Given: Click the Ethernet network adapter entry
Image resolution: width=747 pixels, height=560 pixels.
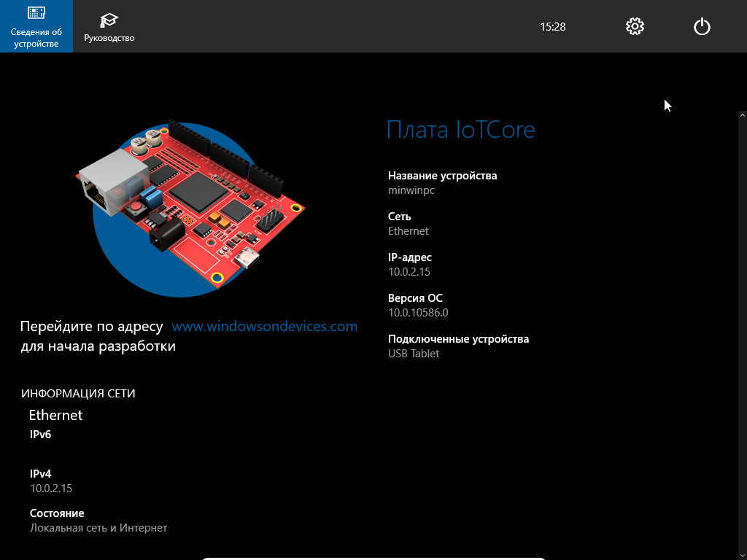Looking at the screenshot, I should coord(55,415).
